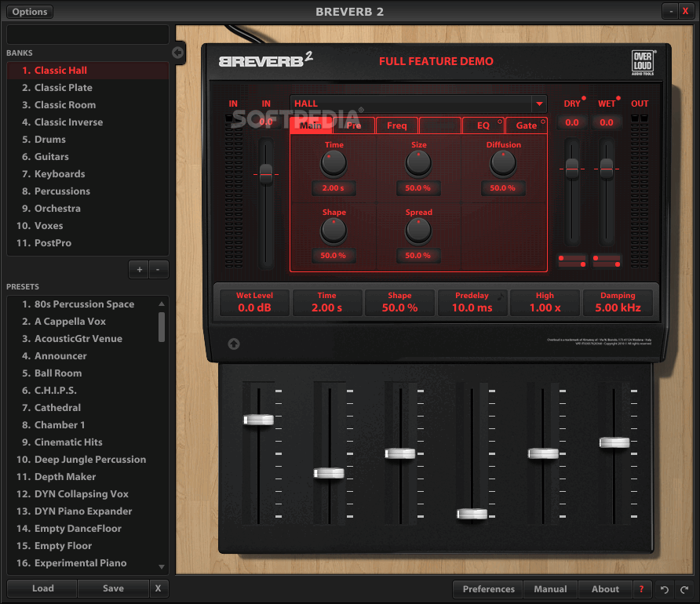This screenshot has height=604, width=700.
Task: Click the Load button
Action: (43, 588)
